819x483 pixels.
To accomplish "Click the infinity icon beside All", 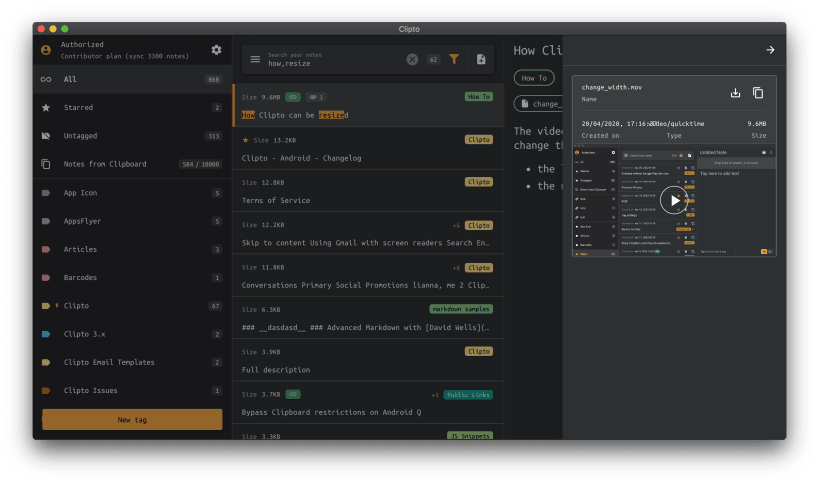I will pos(46,79).
